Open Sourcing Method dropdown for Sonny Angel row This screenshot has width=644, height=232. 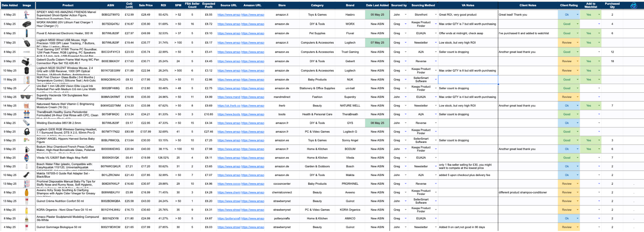click(436, 140)
